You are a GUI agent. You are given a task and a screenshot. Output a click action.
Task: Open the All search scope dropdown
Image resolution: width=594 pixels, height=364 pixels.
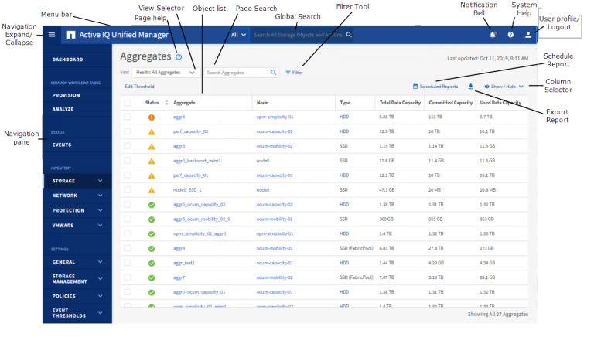(x=239, y=35)
